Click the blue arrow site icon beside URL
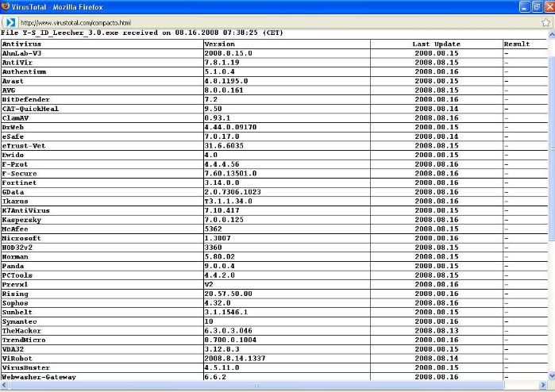555x392 pixels. tap(10, 23)
